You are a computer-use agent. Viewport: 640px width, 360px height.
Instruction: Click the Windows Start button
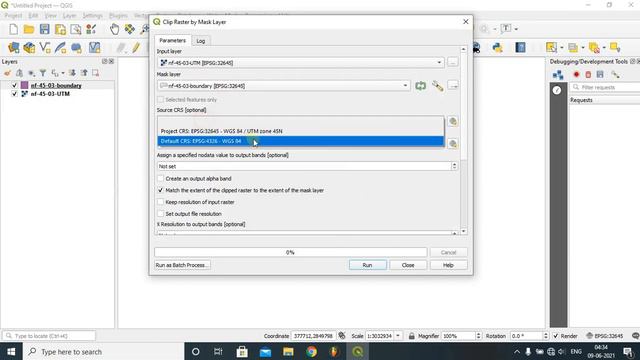pos(11,351)
